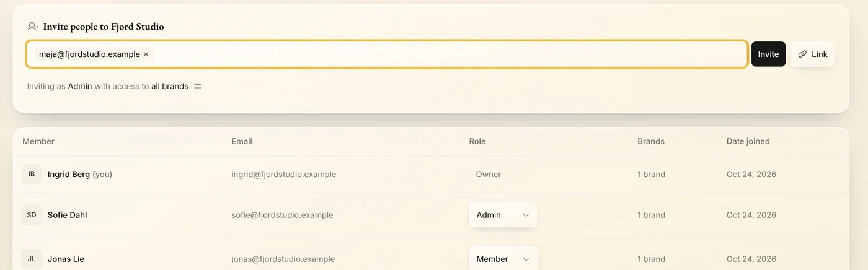Image resolution: width=868 pixels, height=270 pixels.
Task: Select the name Sofie Dahl
Action: click(68, 215)
